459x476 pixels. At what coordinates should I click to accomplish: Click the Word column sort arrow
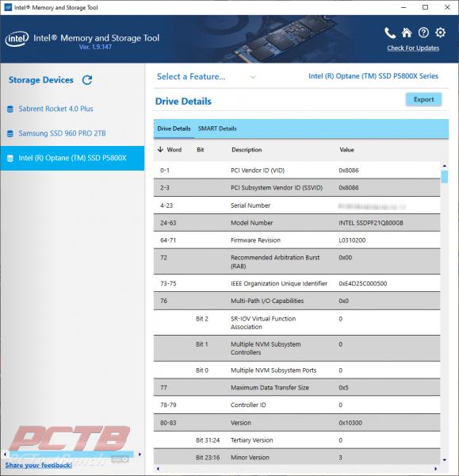[x=160, y=149]
